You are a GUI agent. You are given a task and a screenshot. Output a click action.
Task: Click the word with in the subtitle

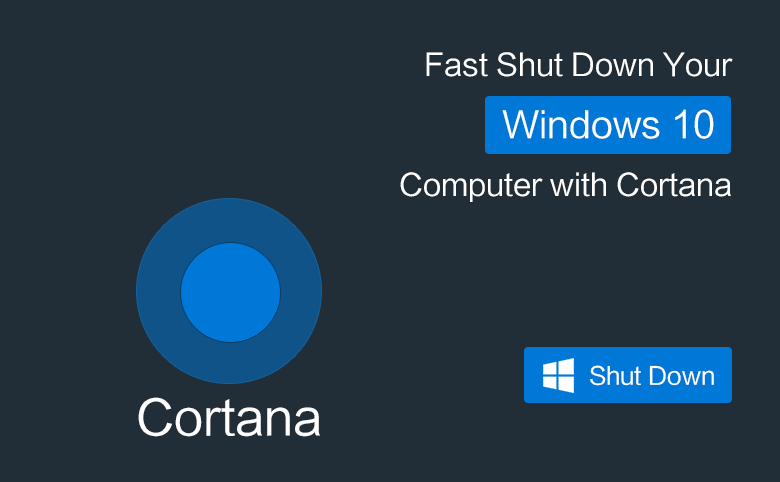579,185
